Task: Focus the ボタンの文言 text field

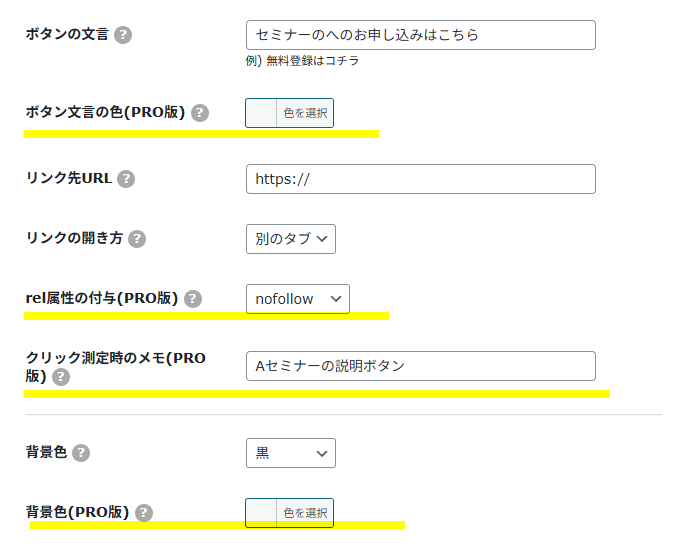Action: click(421, 35)
